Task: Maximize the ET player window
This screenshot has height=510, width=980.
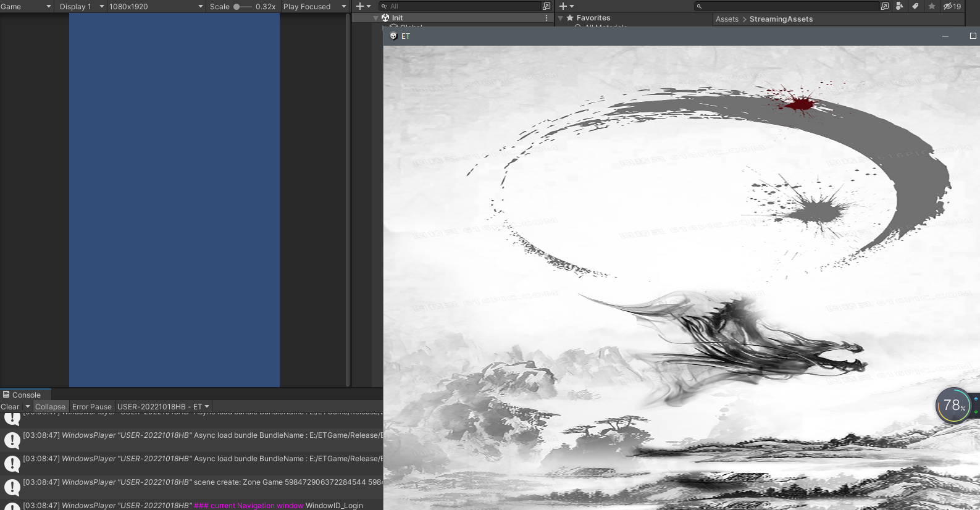Action: [x=973, y=36]
